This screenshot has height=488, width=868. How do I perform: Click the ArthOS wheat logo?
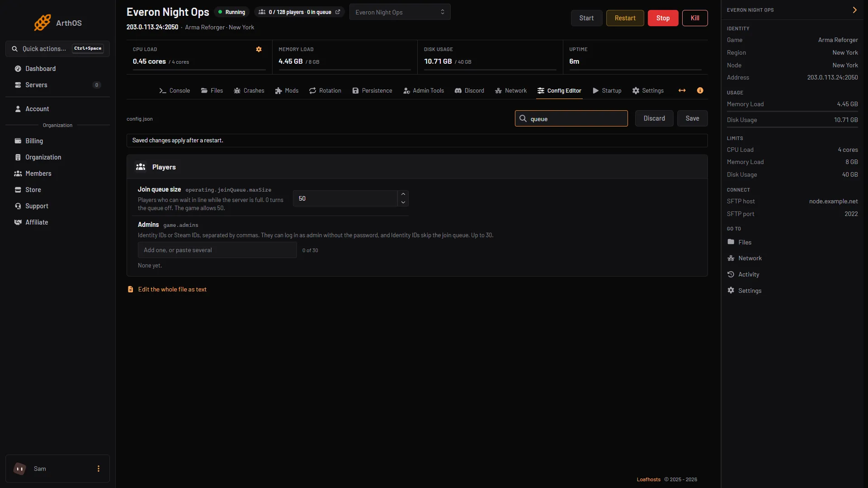(42, 23)
